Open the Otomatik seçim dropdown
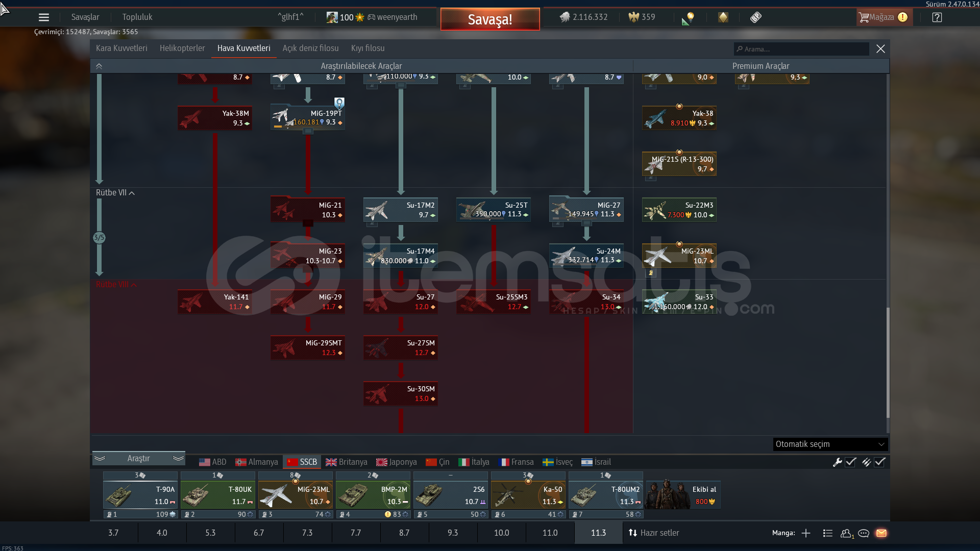Viewport: 980px width, 551px height. coord(830,444)
